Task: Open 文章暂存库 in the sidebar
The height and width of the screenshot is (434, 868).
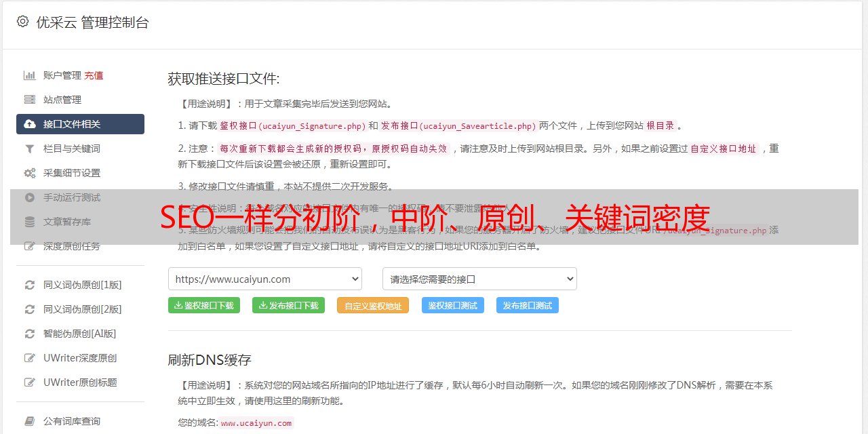Action: tap(67, 222)
